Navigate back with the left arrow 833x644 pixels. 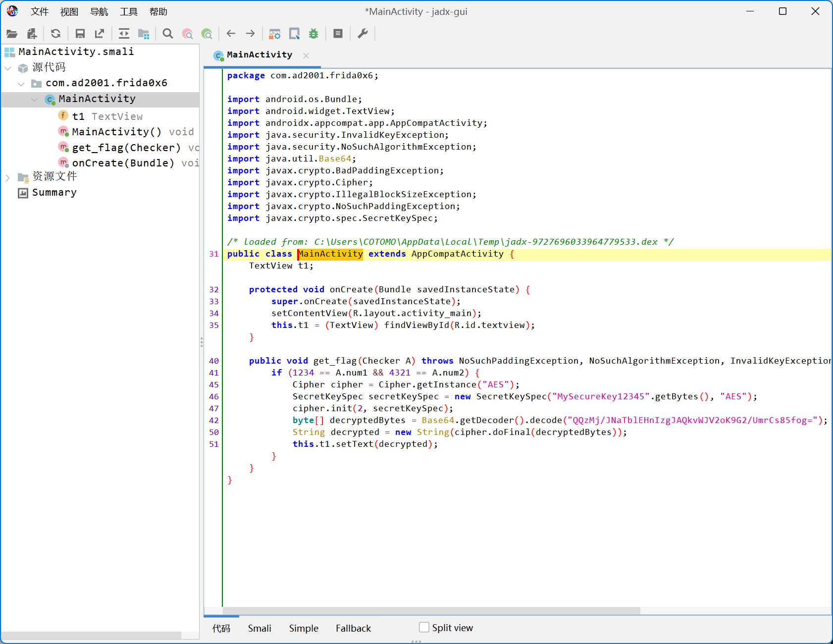coord(231,34)
